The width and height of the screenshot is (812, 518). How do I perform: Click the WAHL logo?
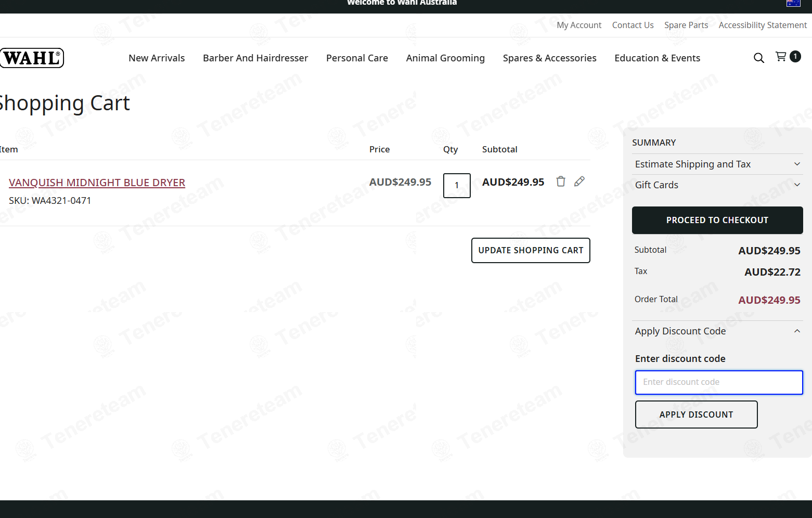pyautogui.click(x=32, y=58)
